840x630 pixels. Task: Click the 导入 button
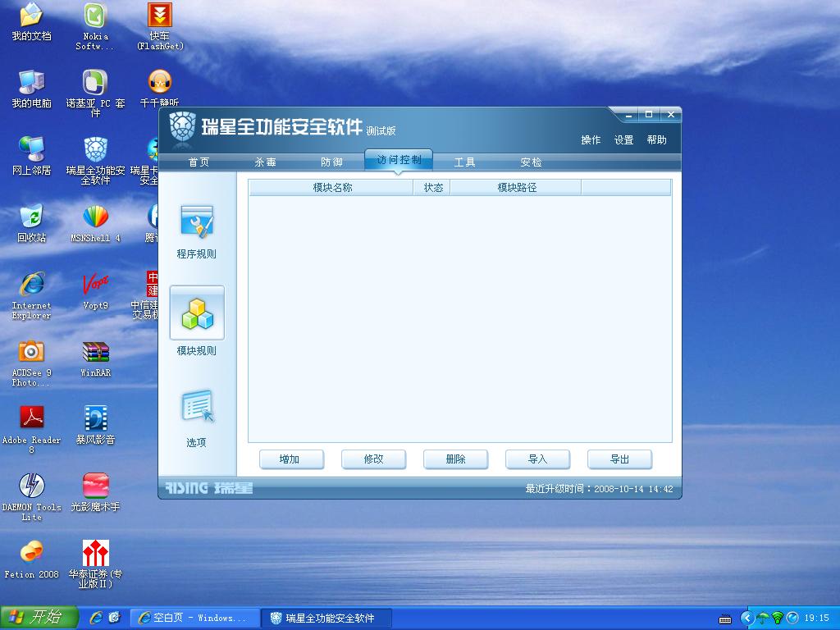(537, 459)
